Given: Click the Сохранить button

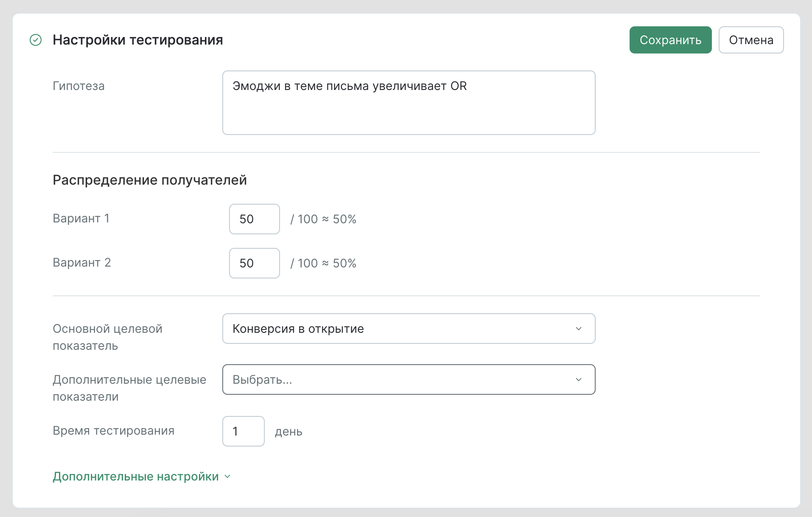Looking at the screenshot, I should 670,40.
